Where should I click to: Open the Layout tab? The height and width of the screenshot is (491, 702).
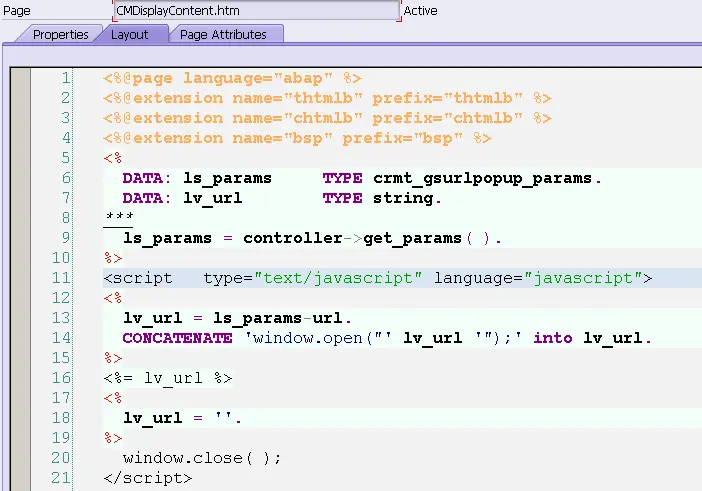tap(129, 34)
